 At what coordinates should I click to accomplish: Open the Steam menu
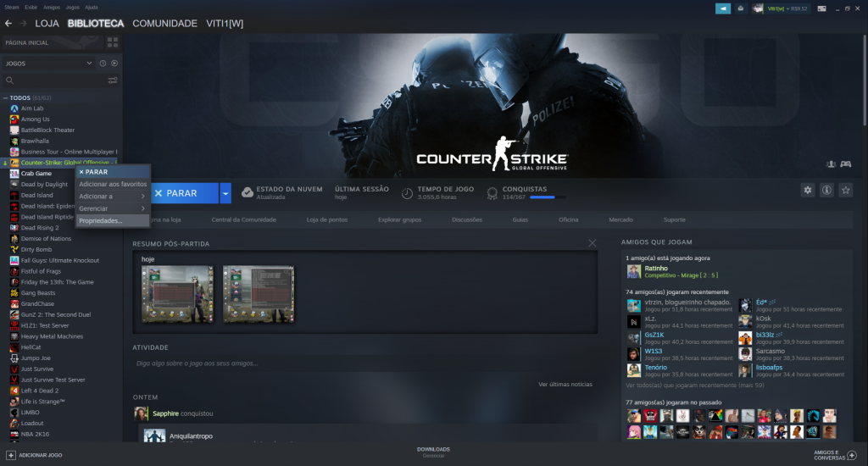click(x=12, y=7)
